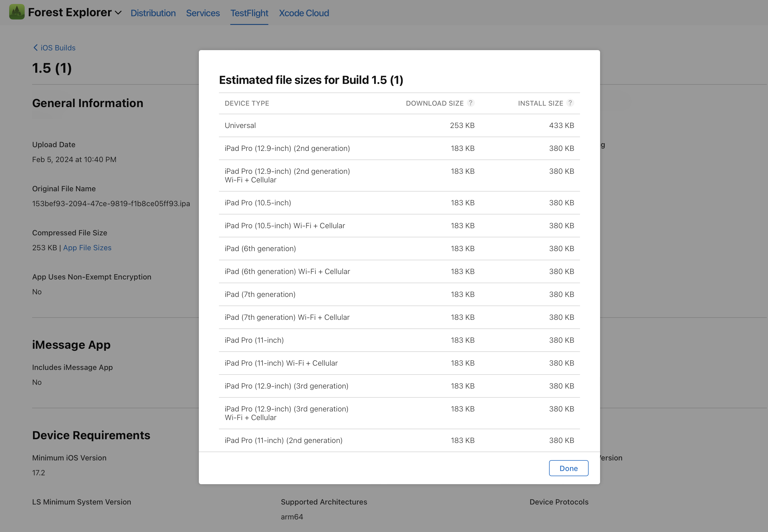Open the Download Size help tooltip

click(x=471, y=103)
